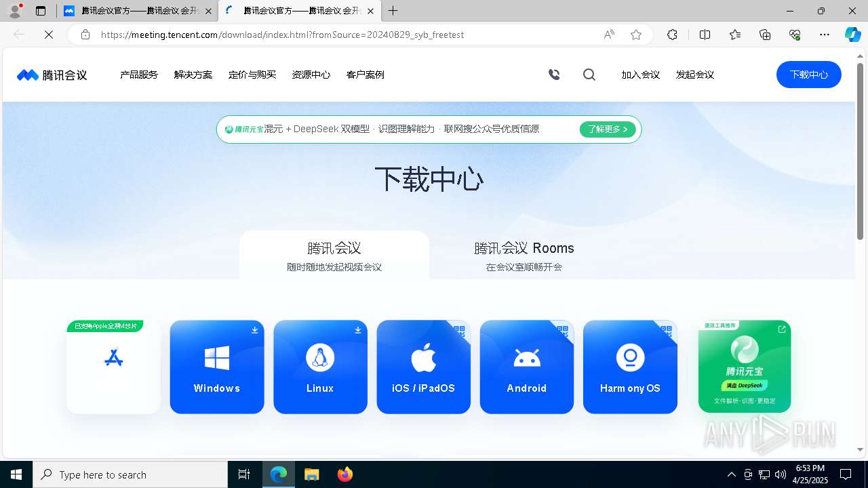Select the Android download tile
The height and width of the screenshot is (488, 868).
pyautogui.click(x=527, y=367)
